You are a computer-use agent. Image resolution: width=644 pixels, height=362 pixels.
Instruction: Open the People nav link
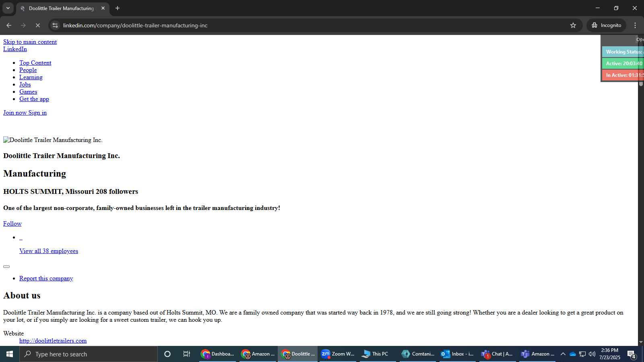click(x=28, y=70)
